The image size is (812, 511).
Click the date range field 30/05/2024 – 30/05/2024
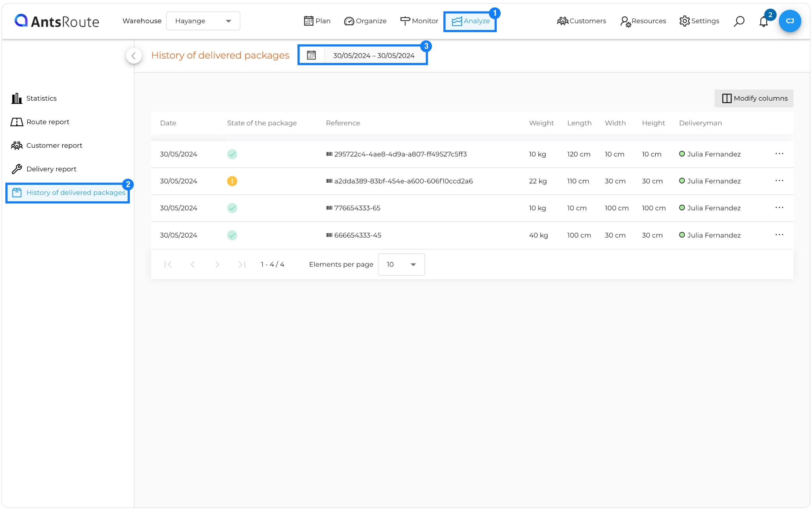click(x=374, y=56)
